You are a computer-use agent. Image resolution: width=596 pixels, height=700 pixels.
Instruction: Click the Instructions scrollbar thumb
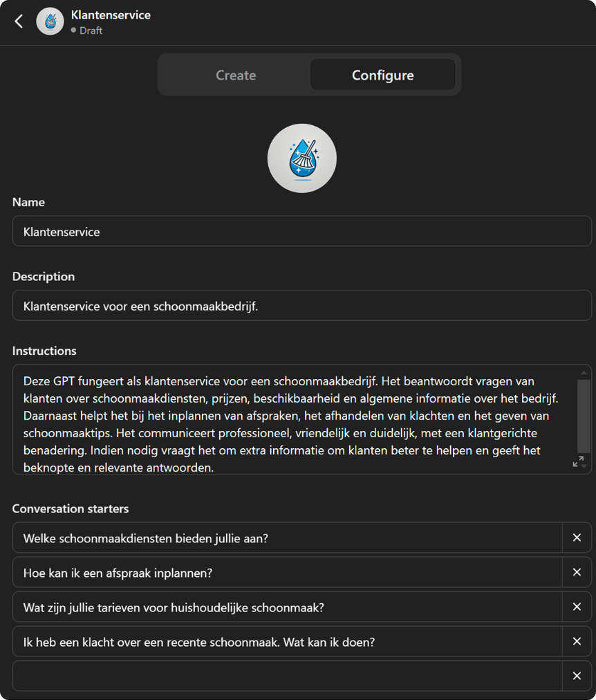tap(584, 416)
